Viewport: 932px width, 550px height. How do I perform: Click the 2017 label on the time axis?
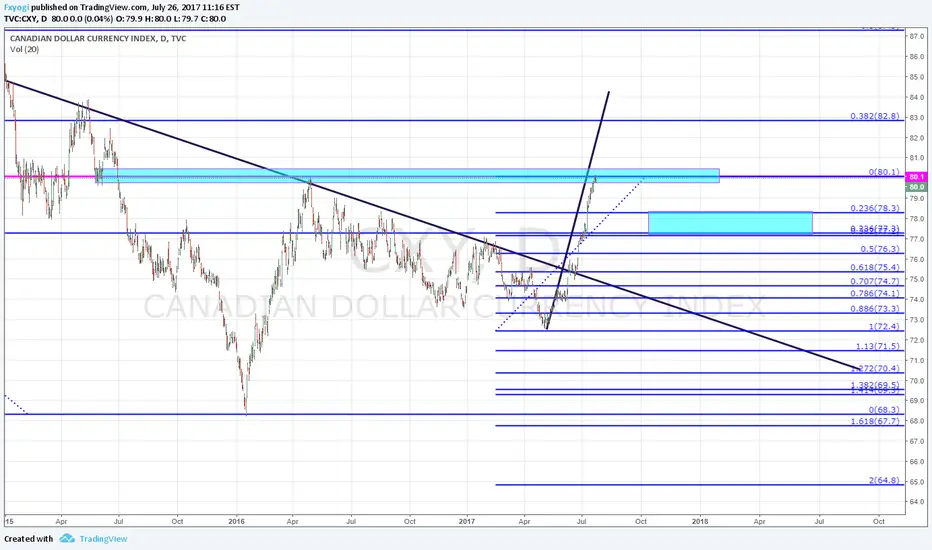[467, 521]
